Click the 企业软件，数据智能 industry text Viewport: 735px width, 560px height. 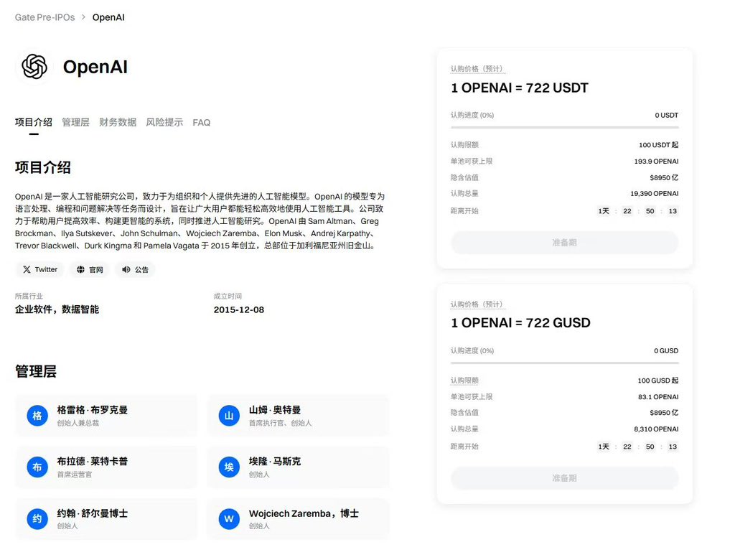(57, 309)
